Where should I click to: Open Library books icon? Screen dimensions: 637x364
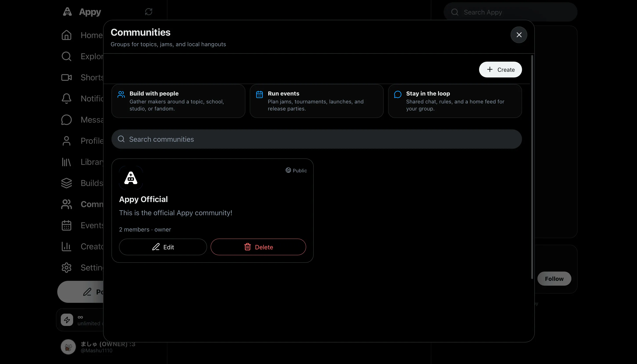point(67,162)
